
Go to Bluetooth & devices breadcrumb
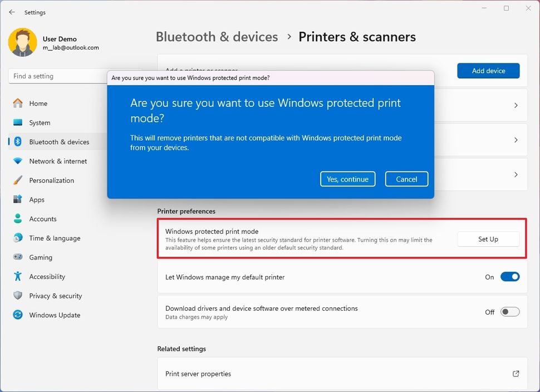[x=217, y=37]
